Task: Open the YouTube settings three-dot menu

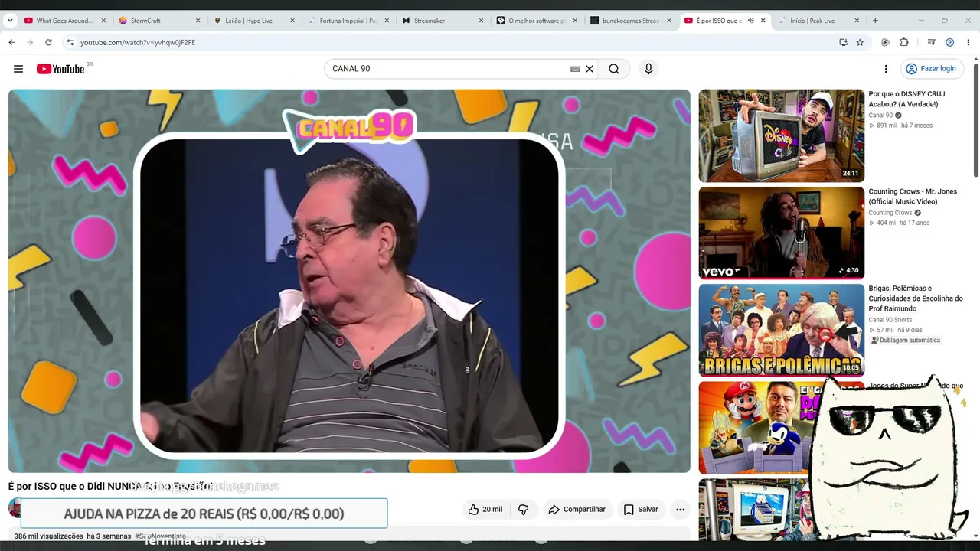Action: (x=886, y=69)
